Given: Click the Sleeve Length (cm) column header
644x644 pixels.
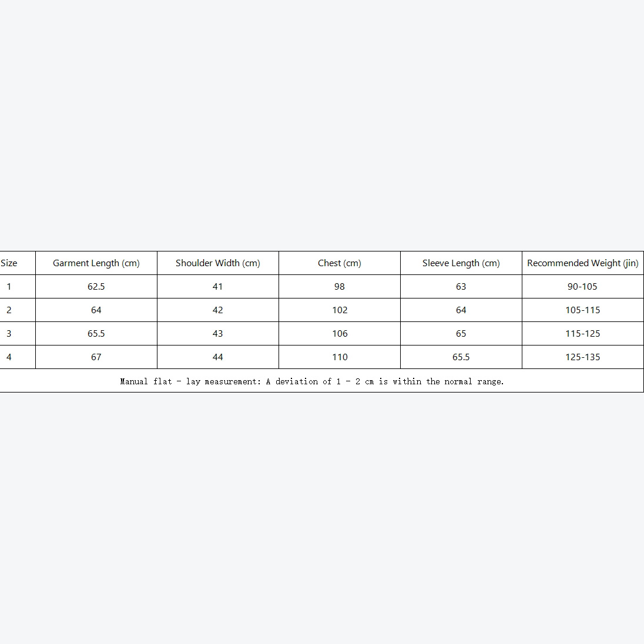Looking at the screenshot, I should point(461,263).
